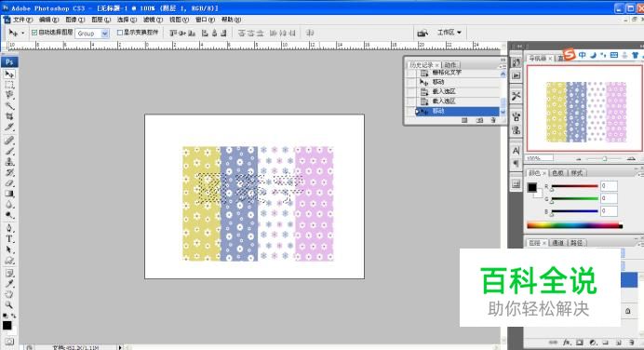
Task: Select the 栅格化文字 history state
Action: coord(458,73)
